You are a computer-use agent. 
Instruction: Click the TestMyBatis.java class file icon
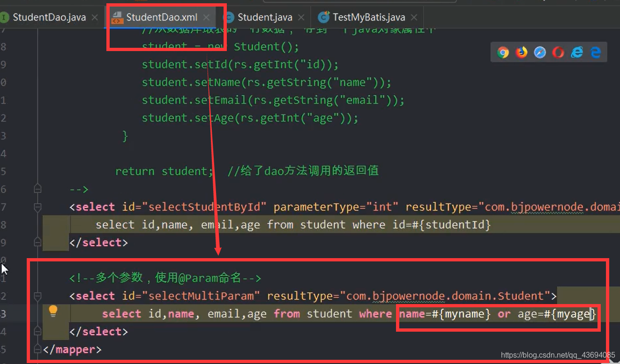324,17
